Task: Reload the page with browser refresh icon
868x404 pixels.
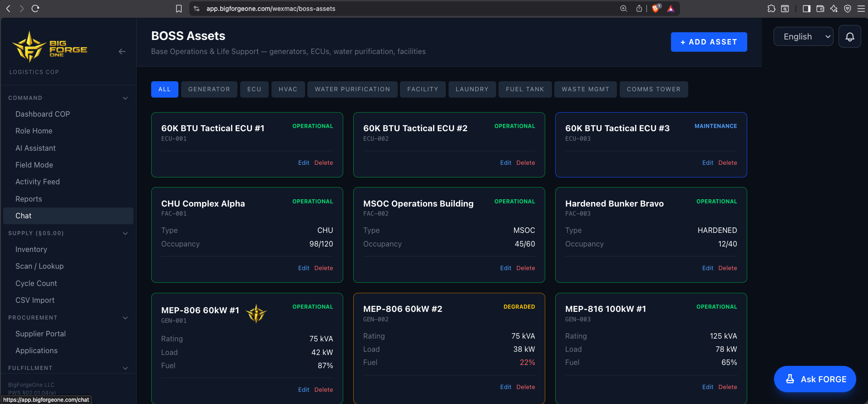Action: (x=35, y=8)
